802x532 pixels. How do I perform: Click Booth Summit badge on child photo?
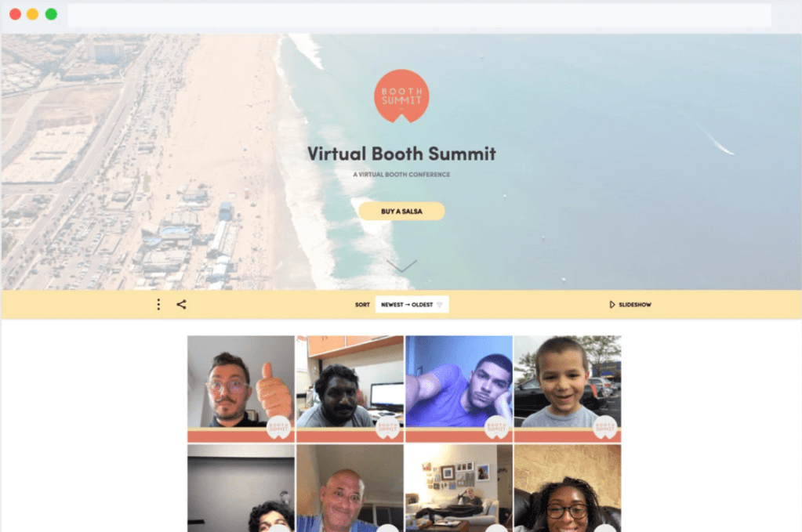[x=605, y=427]
